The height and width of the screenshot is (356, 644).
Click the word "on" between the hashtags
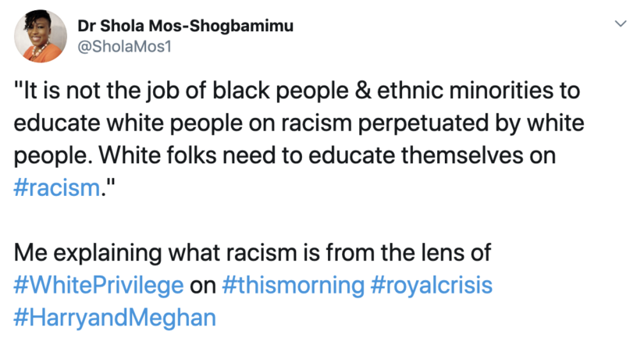click(x=203, y=287)
